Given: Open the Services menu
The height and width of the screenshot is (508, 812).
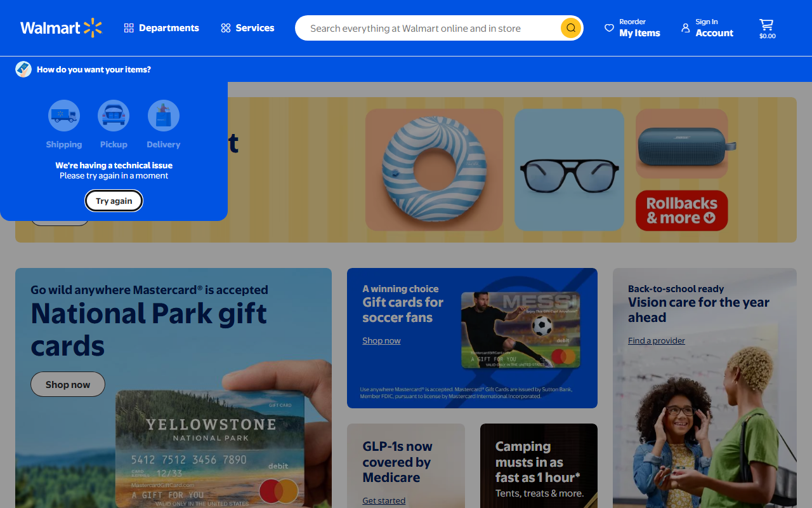Looking at the screenshot, I should click(247, 28).
